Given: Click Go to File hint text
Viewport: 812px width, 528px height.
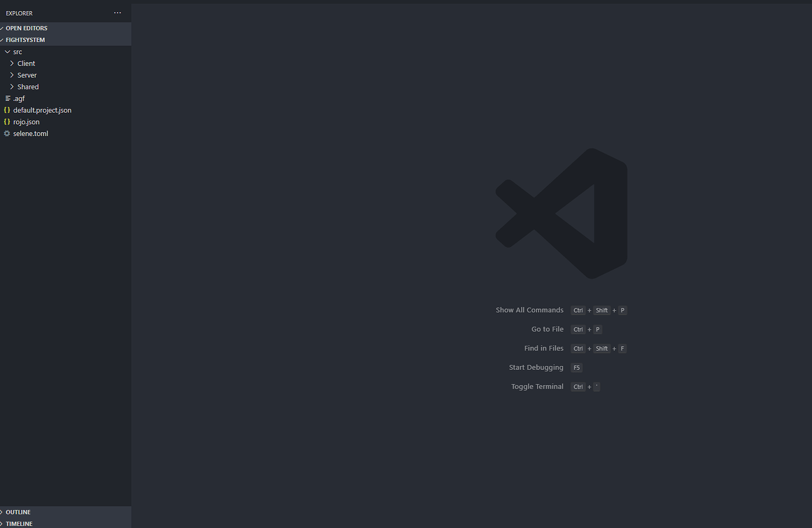Looking at the screenshot, I should [x=547, y=329].
